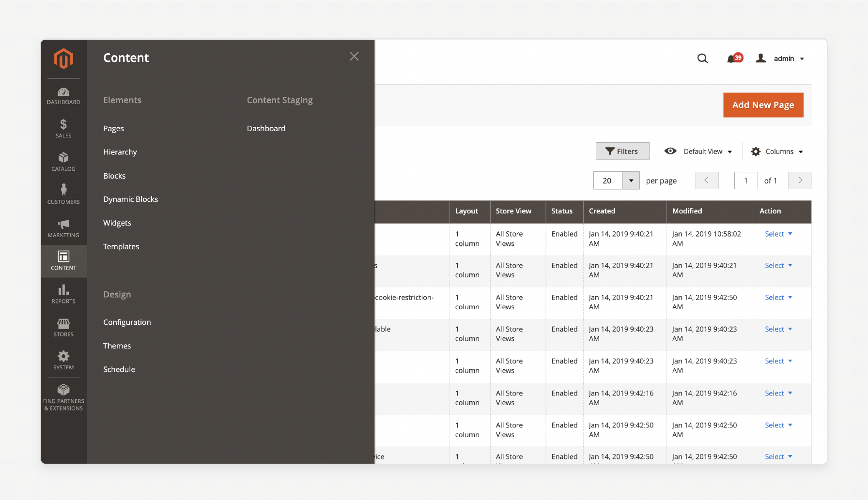Open Dynamic Blocks menu item
The width and height of the screenshot is (868, 500).
point(131,199)
